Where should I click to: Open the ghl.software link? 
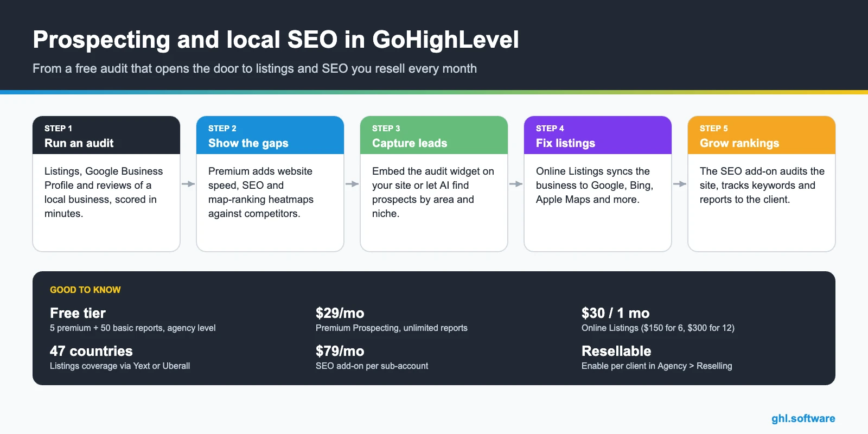[x=803, y=418]
